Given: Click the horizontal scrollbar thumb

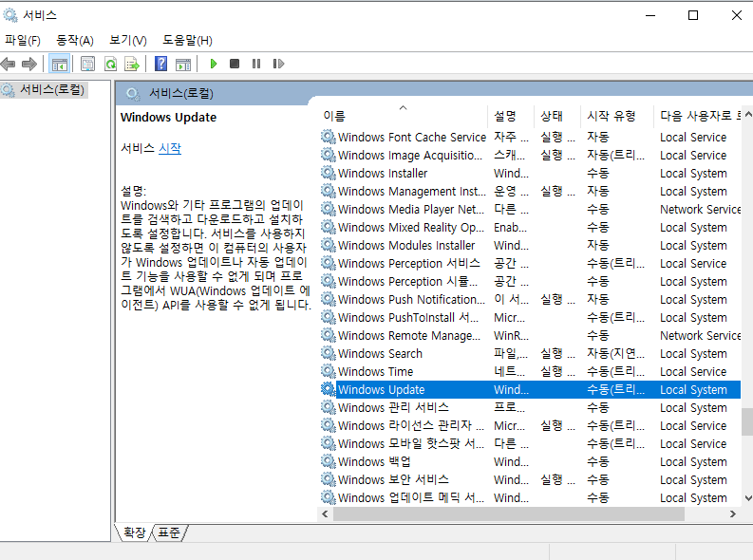Looking at the screenshot, I should coord(509,513).
